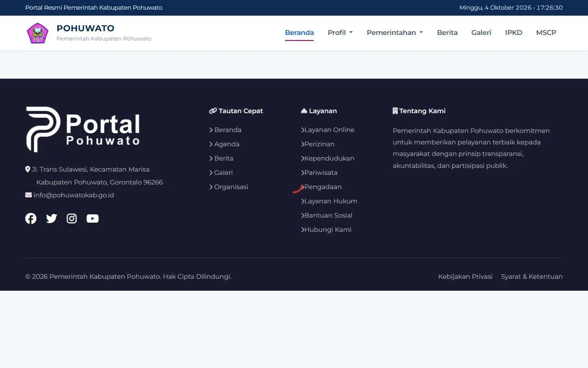
Task: Click the map pin icon beside Jl. Trans Sulawesi
Action: (x=28, y=169)
